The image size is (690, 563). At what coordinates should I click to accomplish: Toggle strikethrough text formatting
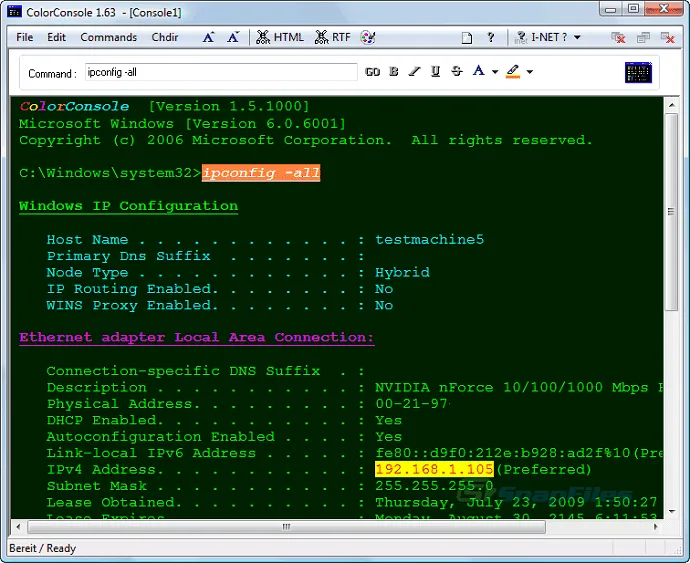click(457, 71)
